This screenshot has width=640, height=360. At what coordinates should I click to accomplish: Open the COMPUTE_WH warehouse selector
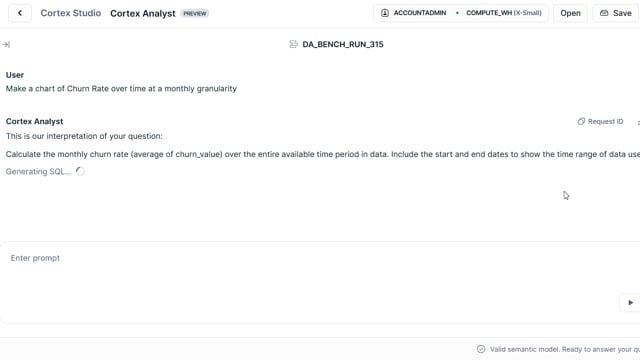click(x=504, y=13)
